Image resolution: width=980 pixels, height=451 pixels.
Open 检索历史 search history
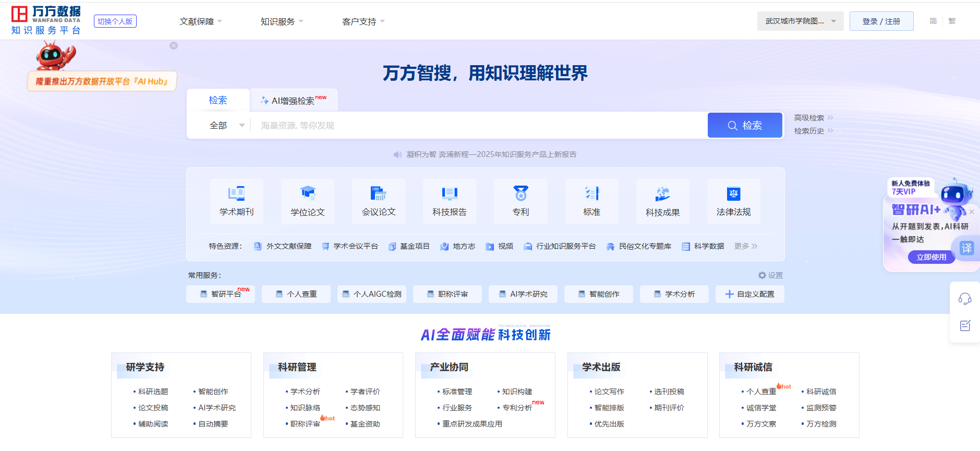[814, 131]
